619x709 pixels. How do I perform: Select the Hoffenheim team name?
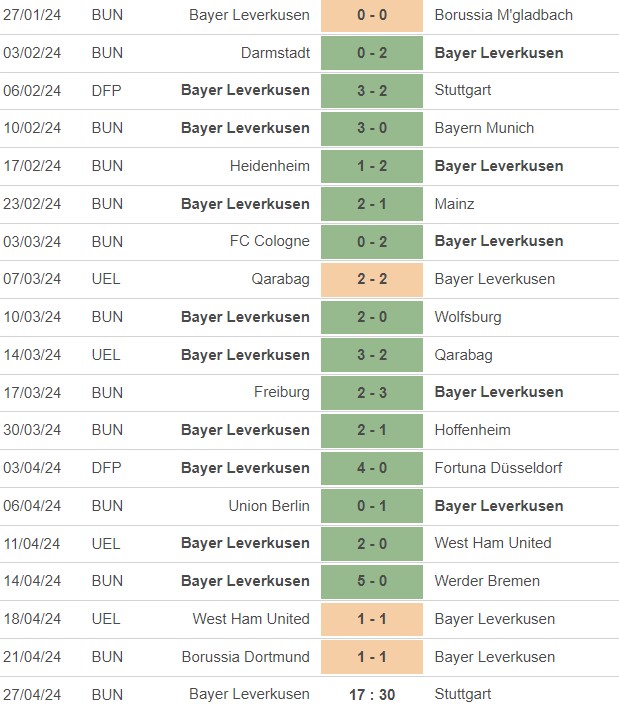[473, 430]
